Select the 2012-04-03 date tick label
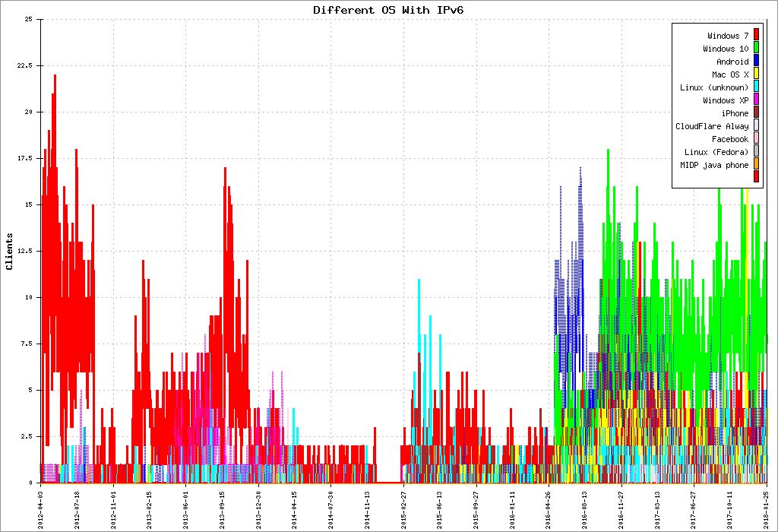This screenshot has width=778, height=532. click(x=41, y=506)
